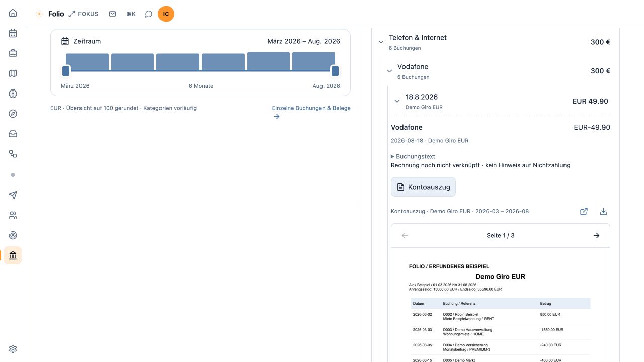Click the "6 Monate" label under the slider

pyautogui.click(x=201, y=86)
